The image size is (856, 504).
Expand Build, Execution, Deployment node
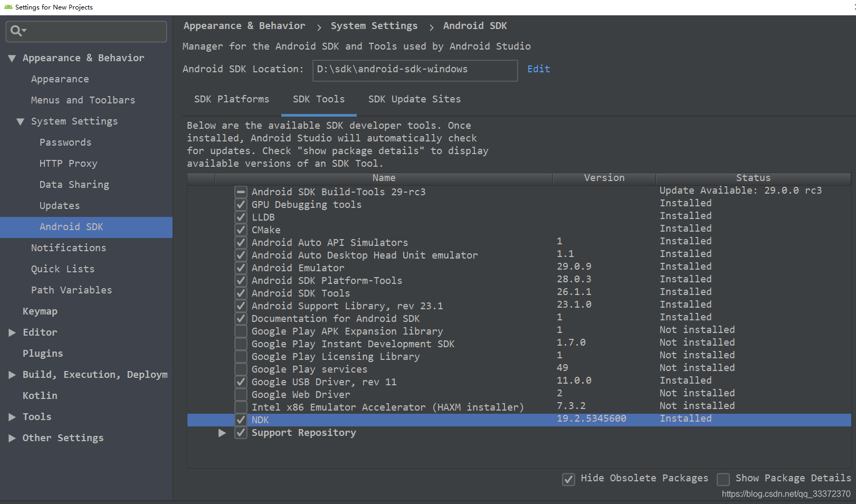click(x=12, y=375)
